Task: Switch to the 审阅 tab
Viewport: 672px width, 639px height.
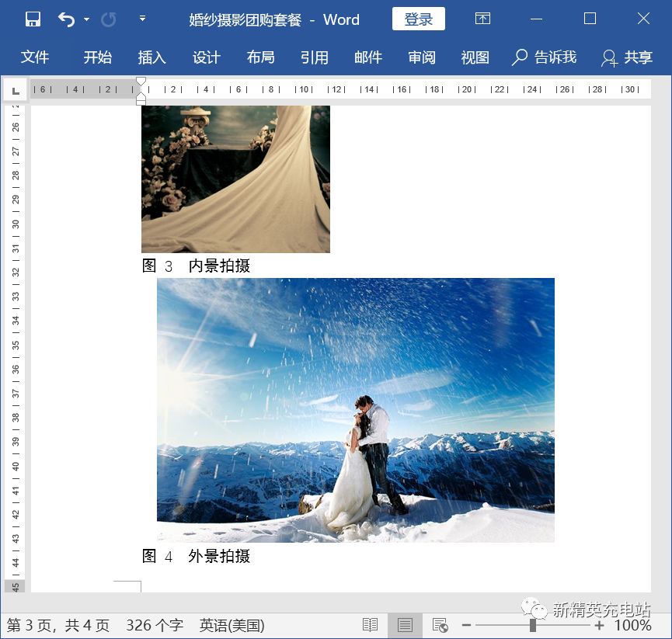Action: pos(422,57)
